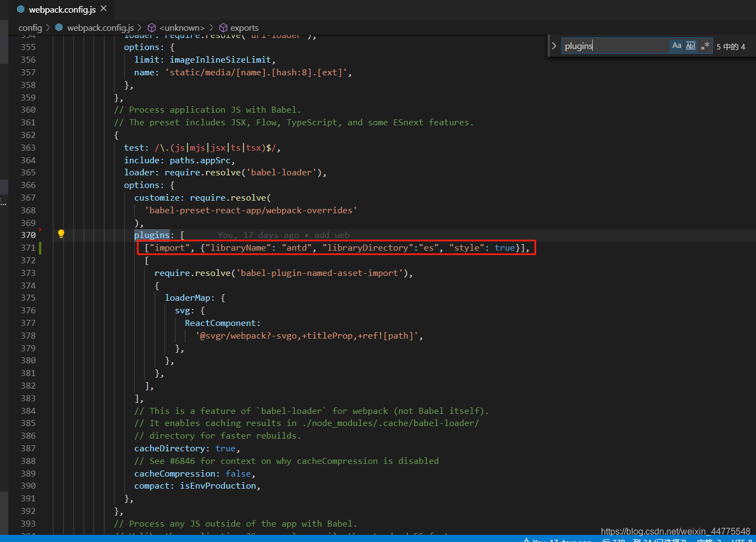756x542 pixels.
Task: Click 'cacheCompression' on line 389
Action: (175, 473)
